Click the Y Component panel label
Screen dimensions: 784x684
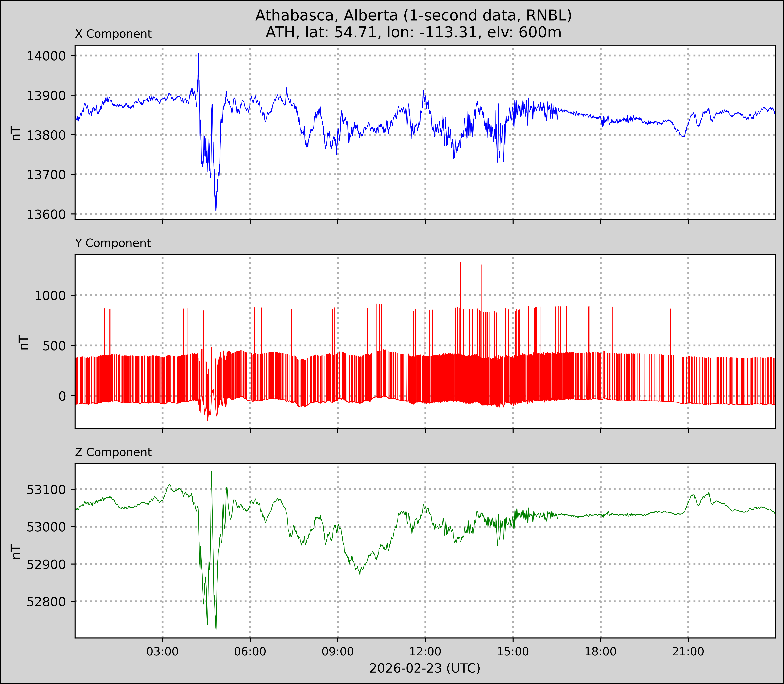click(113, 243)
